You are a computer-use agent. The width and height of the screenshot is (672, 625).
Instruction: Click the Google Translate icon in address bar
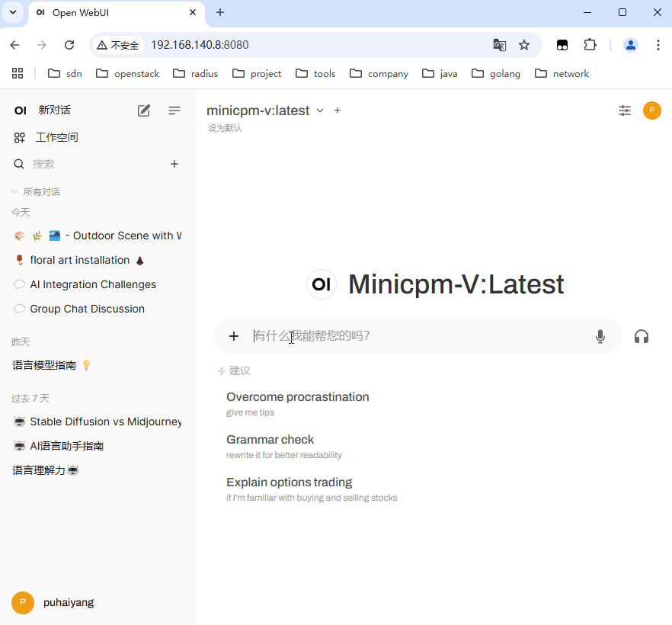(x=499, y=45)
